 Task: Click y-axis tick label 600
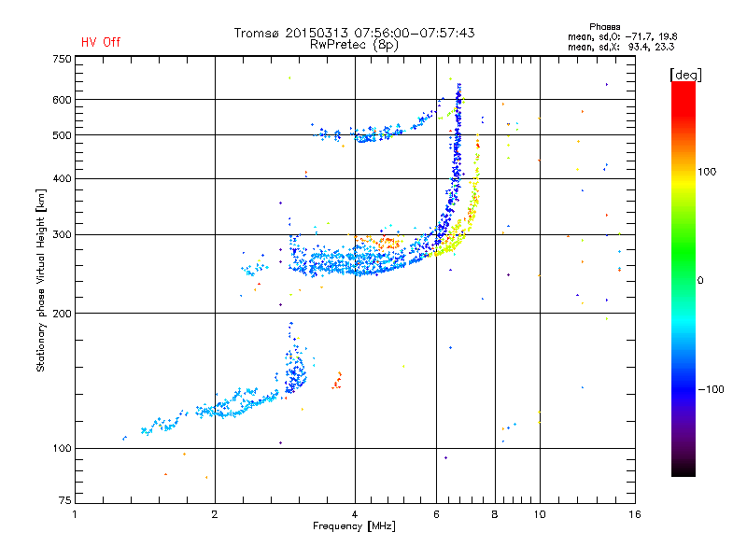click(62, 100)
